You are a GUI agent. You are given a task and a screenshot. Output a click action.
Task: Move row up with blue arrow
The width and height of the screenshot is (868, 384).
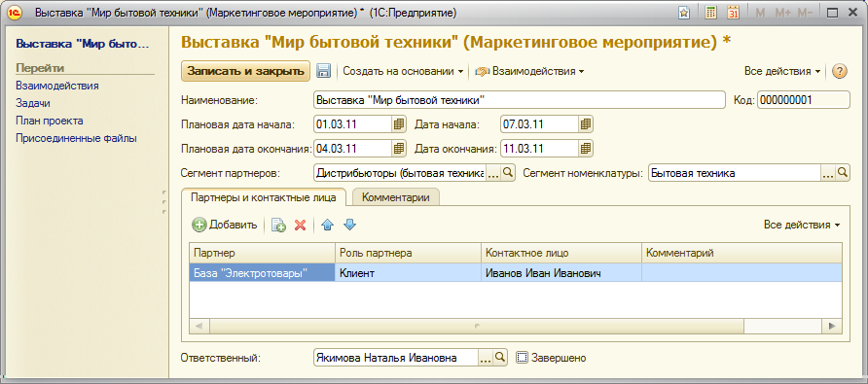click(328, 225)
